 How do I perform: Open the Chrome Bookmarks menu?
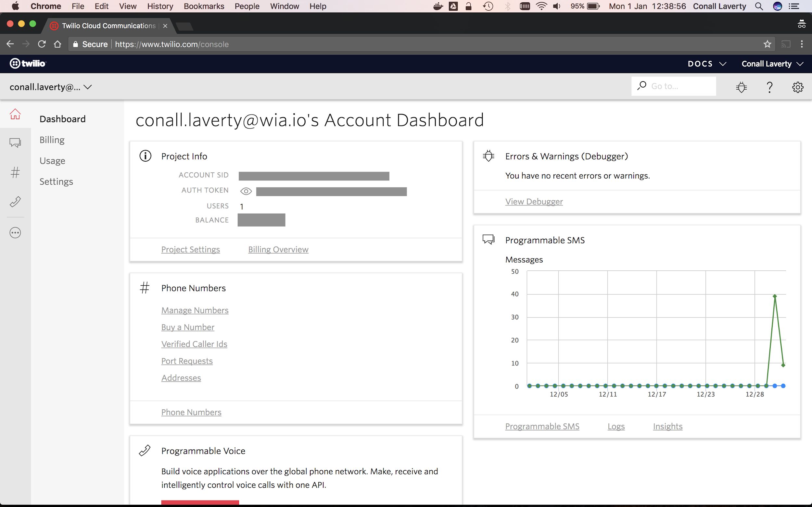(x=204, y=6)
